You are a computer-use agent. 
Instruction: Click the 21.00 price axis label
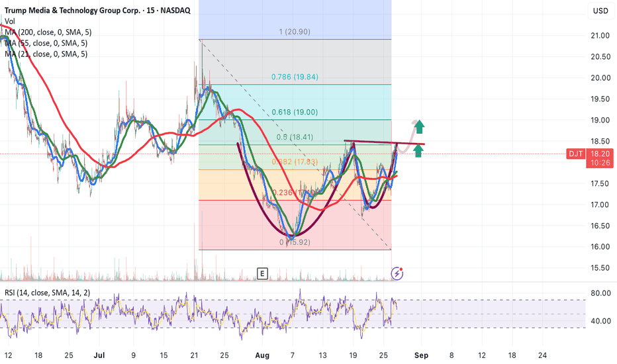(x=600, y=36)
